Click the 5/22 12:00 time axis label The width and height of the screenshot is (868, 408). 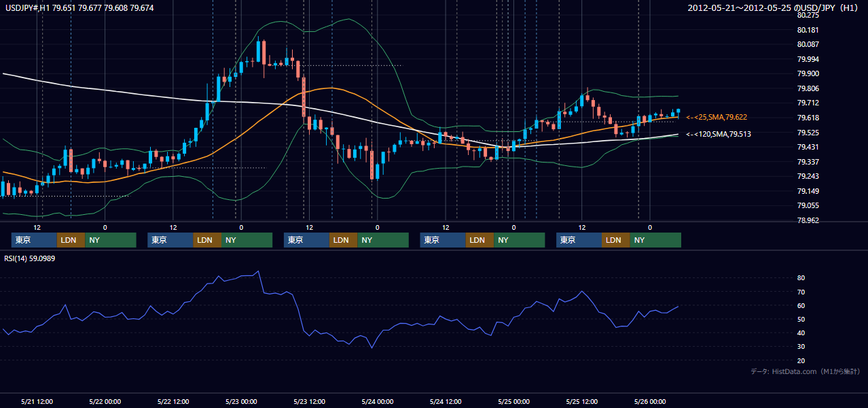[x=173, y=401]
